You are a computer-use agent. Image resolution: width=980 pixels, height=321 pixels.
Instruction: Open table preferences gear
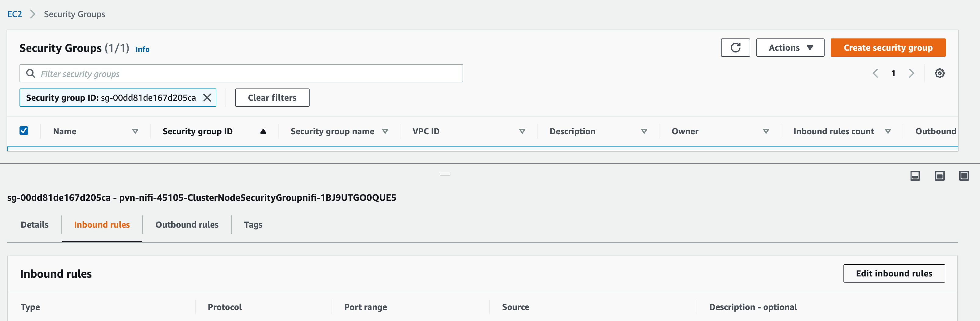coord(940,73)
